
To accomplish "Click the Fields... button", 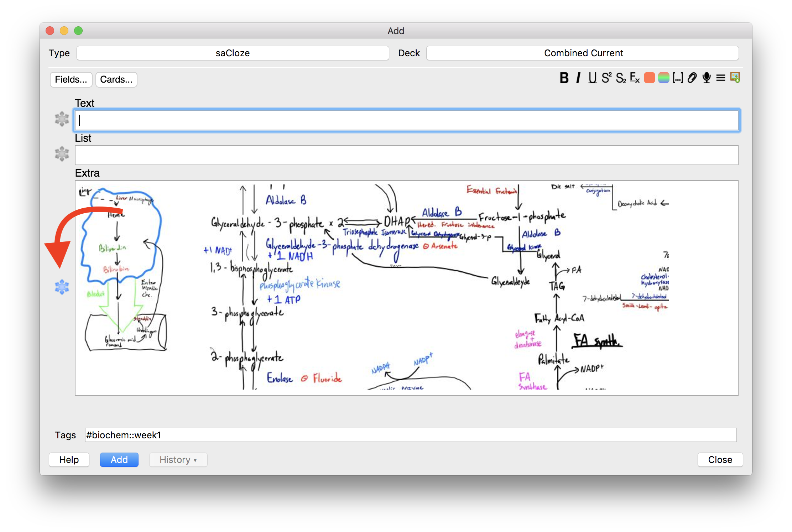I will click(x=71, y=79).
